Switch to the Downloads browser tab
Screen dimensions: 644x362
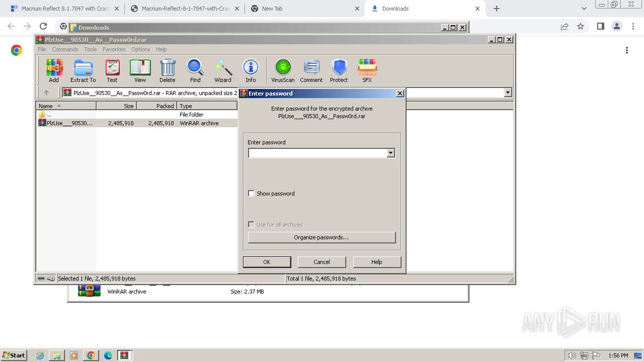[425, 9]
